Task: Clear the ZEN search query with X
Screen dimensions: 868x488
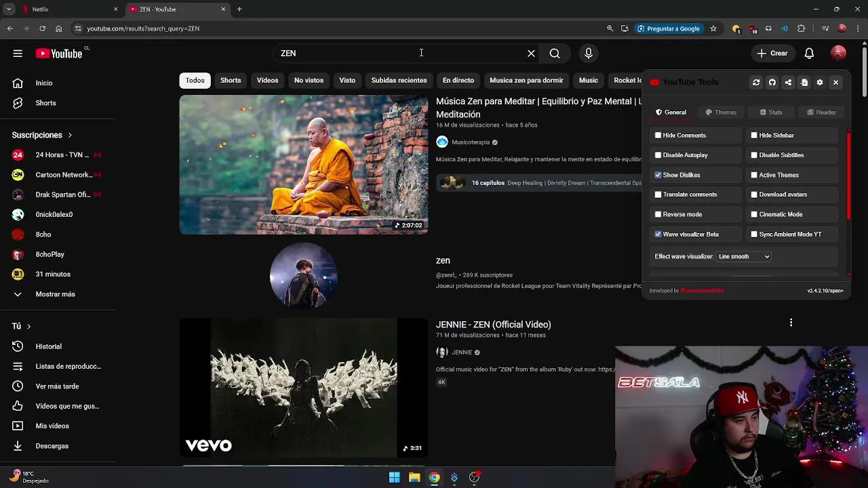Action: point(531,54)
